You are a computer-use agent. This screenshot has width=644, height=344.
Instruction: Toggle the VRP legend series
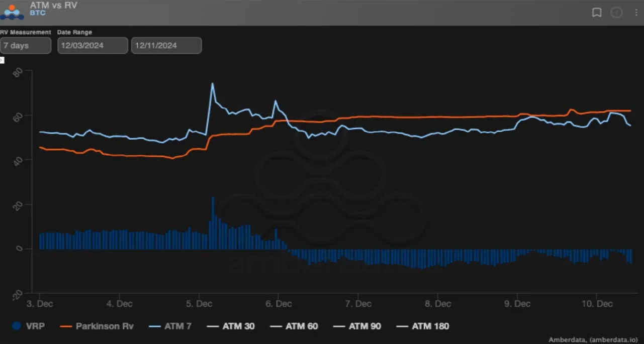(x=29, y=326)
